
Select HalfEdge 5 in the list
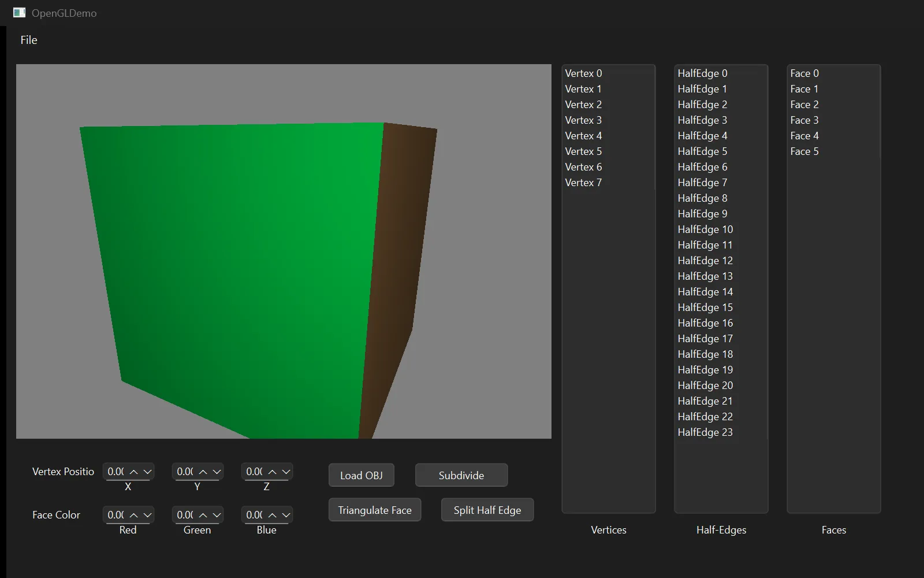point(721,151)
